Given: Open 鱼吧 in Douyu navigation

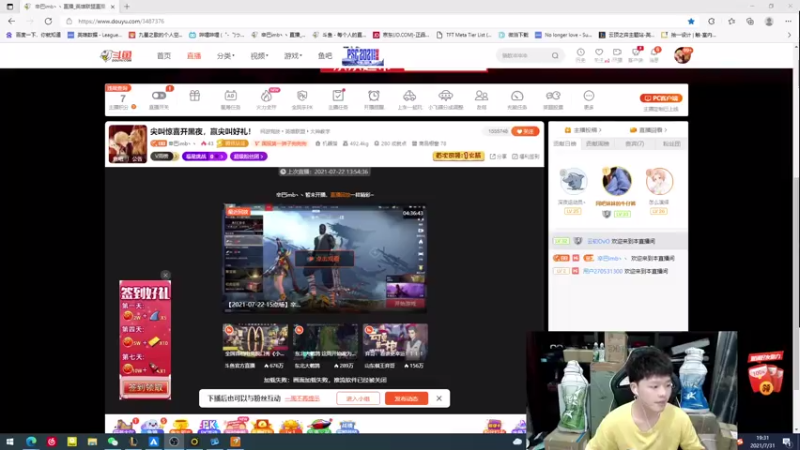Looking at the screenshot, I should click(x=325, y=56).
